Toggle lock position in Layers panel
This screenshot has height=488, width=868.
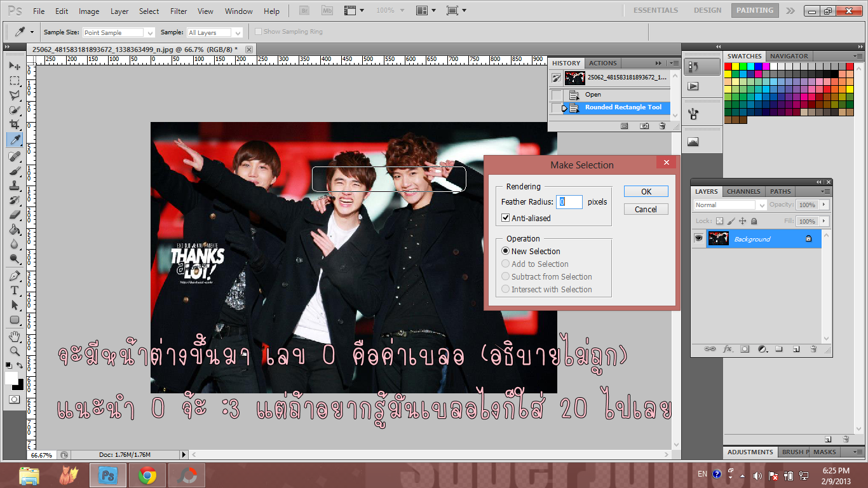(743, 221)
